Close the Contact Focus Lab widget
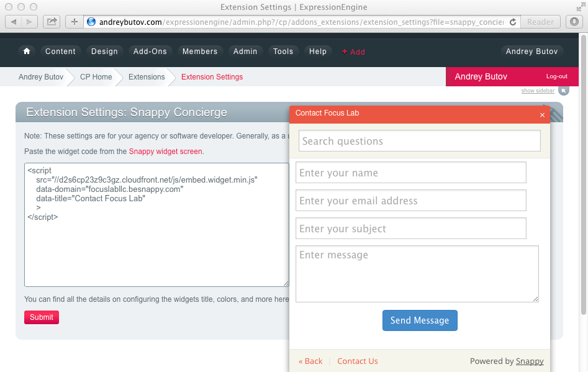588x372 pixels. [x=542, y=115]
